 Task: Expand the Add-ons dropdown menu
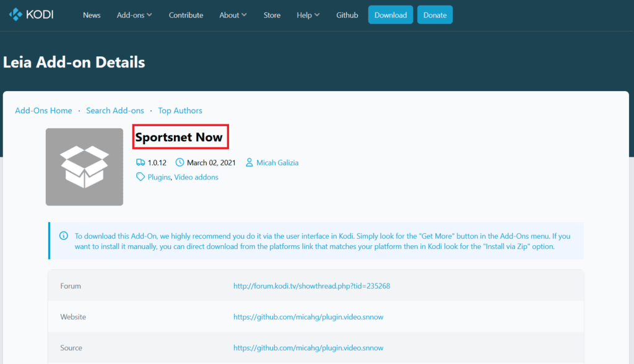134,15
